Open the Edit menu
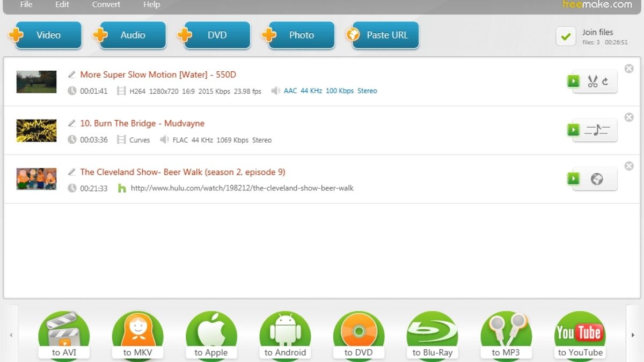The image size is (644, 362). pos(62,4)
